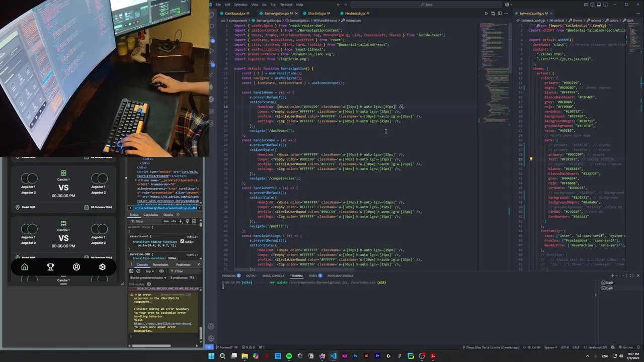Maximize the terminal panel size
Image resolution: width=644 pixels, height=362 pixels.
(x=631, y=276)
